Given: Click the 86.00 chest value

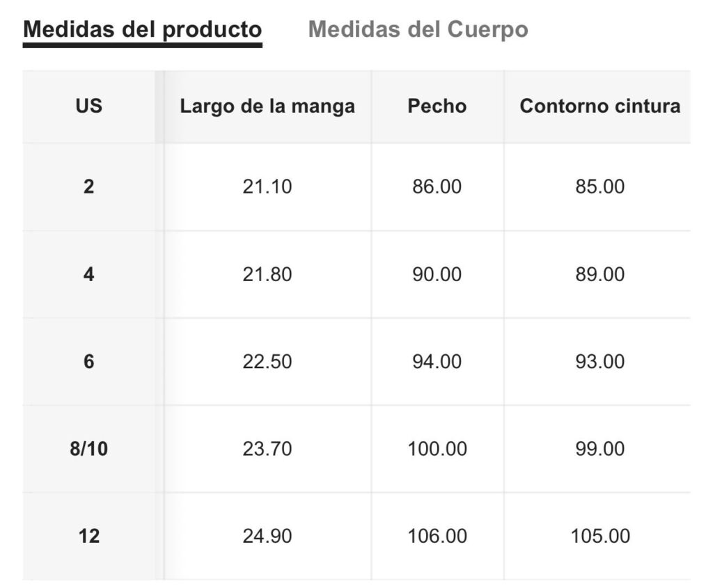Looking at the screenshot, I should click(437, 187).
